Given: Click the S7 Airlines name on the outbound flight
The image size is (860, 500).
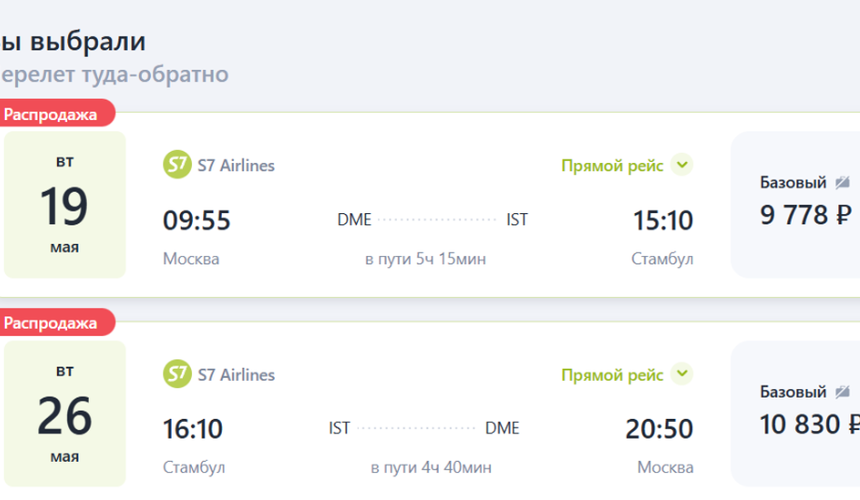Looking at the screenshot, I should (236, 166).
